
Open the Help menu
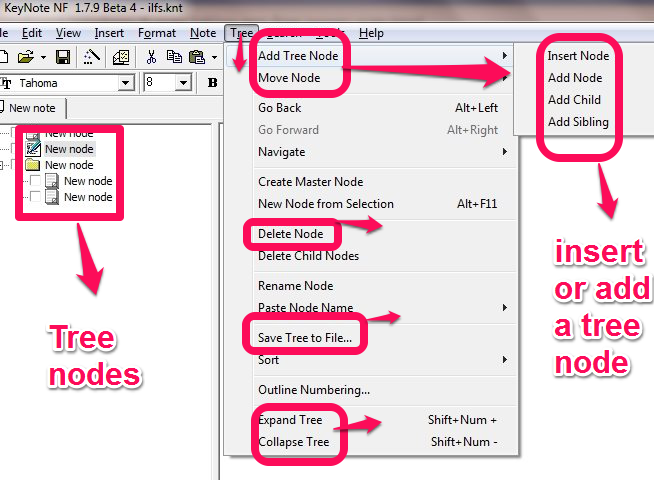click(371, 33)
